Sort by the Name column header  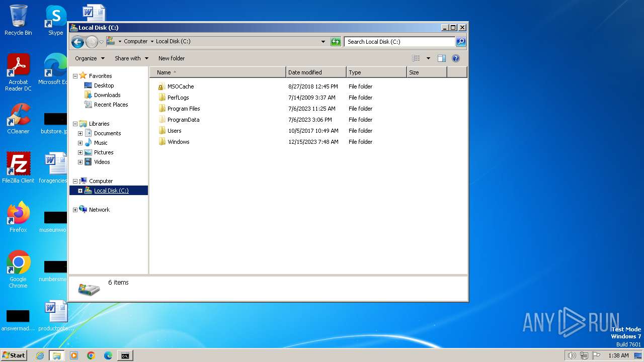click(x=218, y=72)
